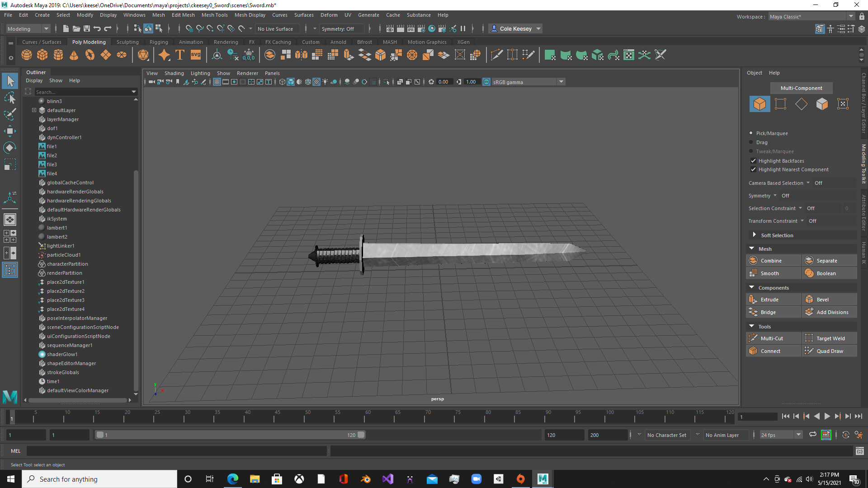Open the No Character Set dropdown
The width and height of the screenshot is (868, 488).
click(667, 435)
